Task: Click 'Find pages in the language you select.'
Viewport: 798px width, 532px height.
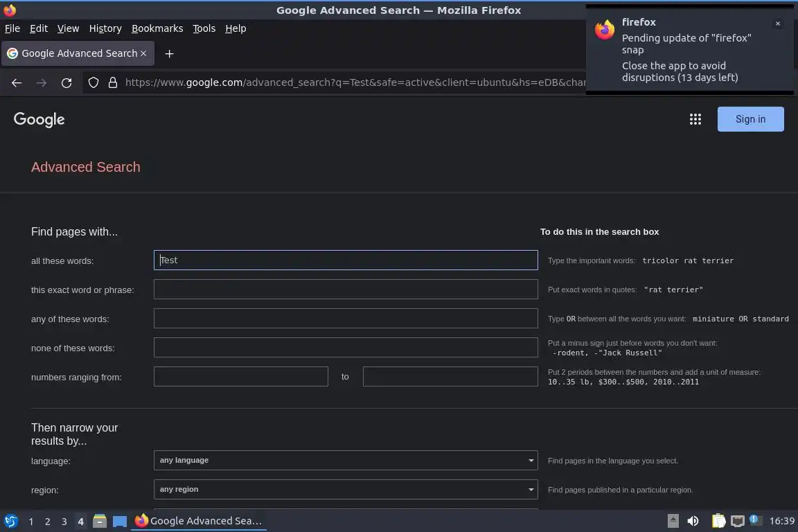Action: click(x=613, y=461)
